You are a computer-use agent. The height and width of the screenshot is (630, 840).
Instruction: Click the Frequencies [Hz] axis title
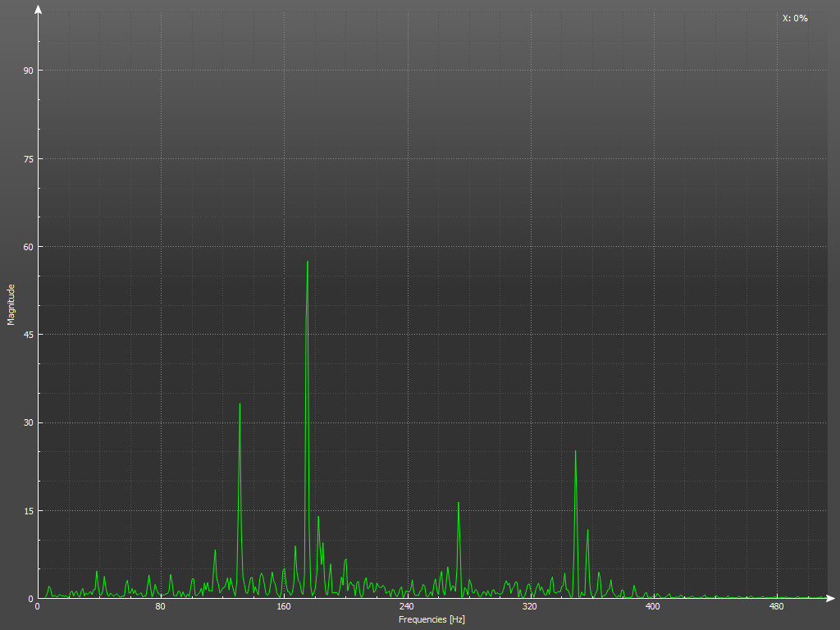(x=431, y=619)
